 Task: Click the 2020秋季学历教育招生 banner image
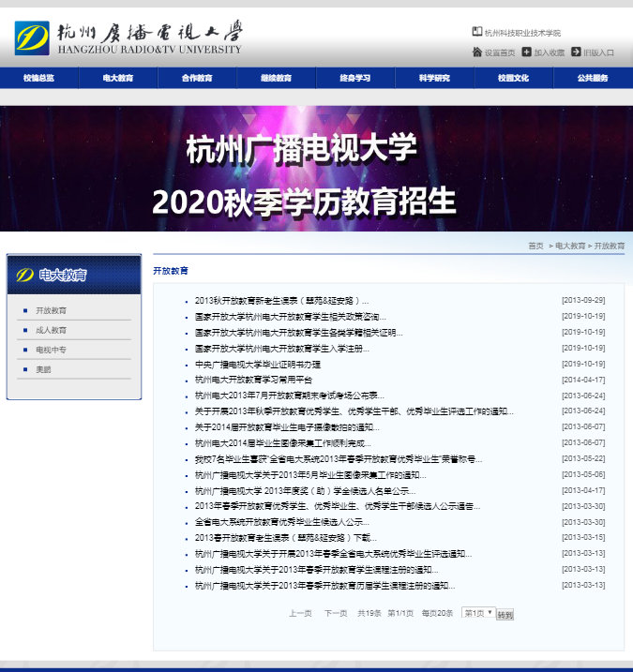point(317,169)
